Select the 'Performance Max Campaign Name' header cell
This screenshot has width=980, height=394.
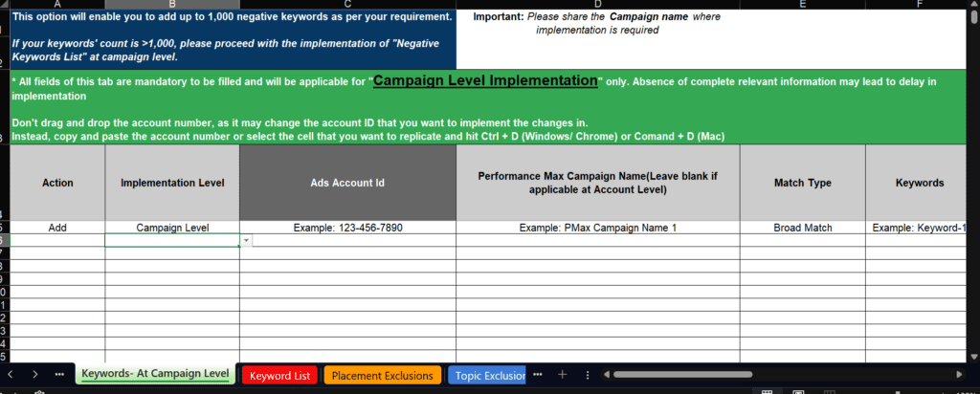(598, 183)
